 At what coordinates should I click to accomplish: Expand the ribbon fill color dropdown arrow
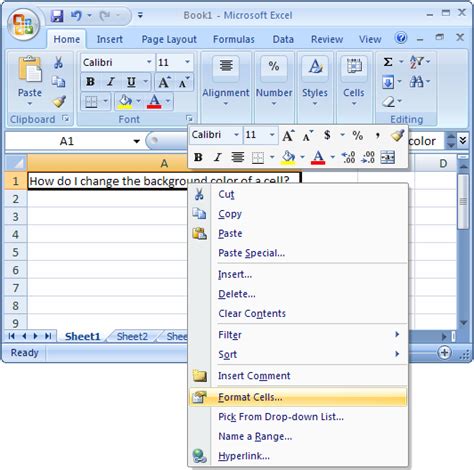click(x=138, y=101)
